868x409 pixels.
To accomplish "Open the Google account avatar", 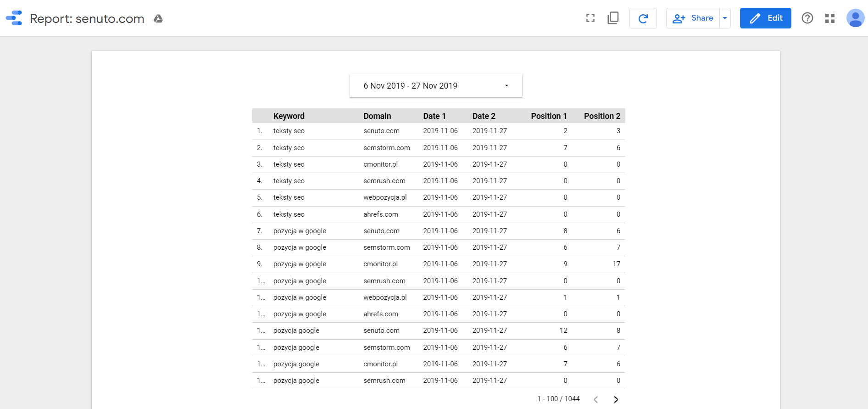I will pyautogui.click(x=855, y=18).
